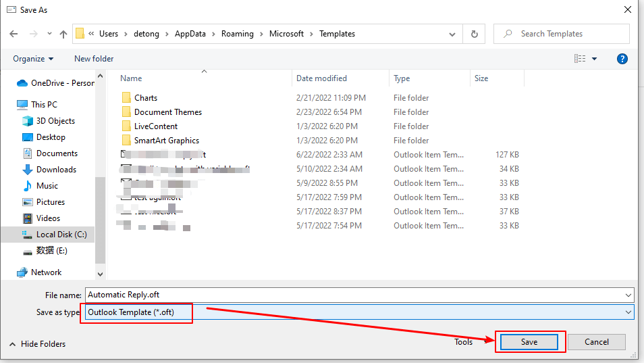This screenshot has height=363, width=644.
Task: Click the Back navigation arrow
Action: pos(14,34)
